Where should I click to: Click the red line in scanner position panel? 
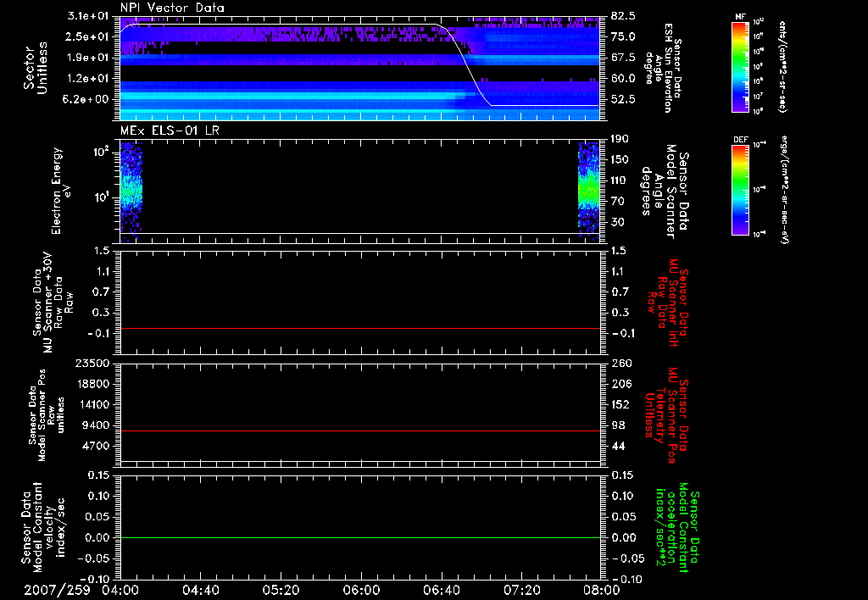(x=359, y=431)
